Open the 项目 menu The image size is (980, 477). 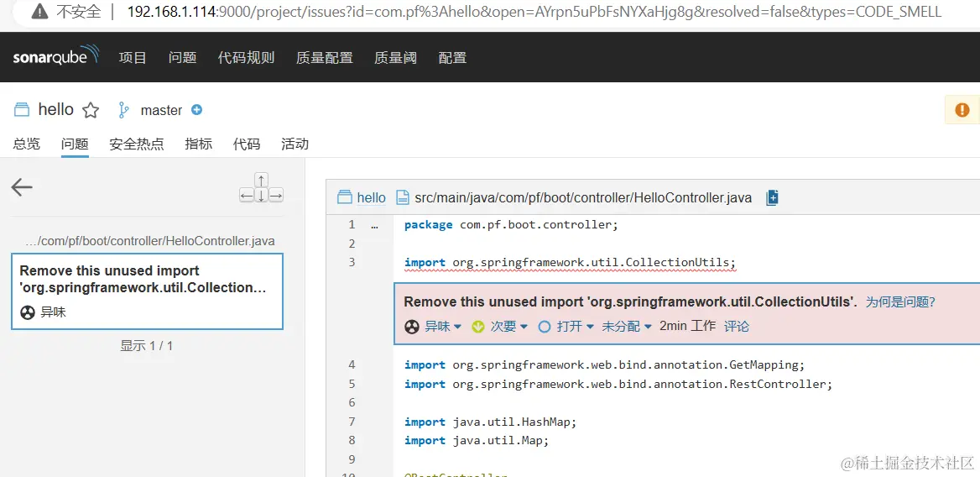tap(133, 57)
